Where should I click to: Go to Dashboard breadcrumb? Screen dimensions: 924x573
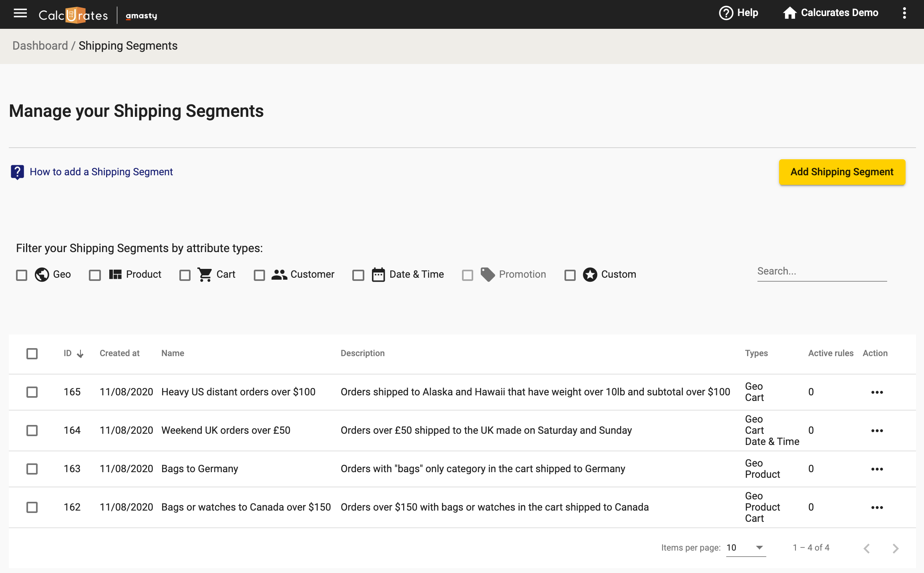40,46
